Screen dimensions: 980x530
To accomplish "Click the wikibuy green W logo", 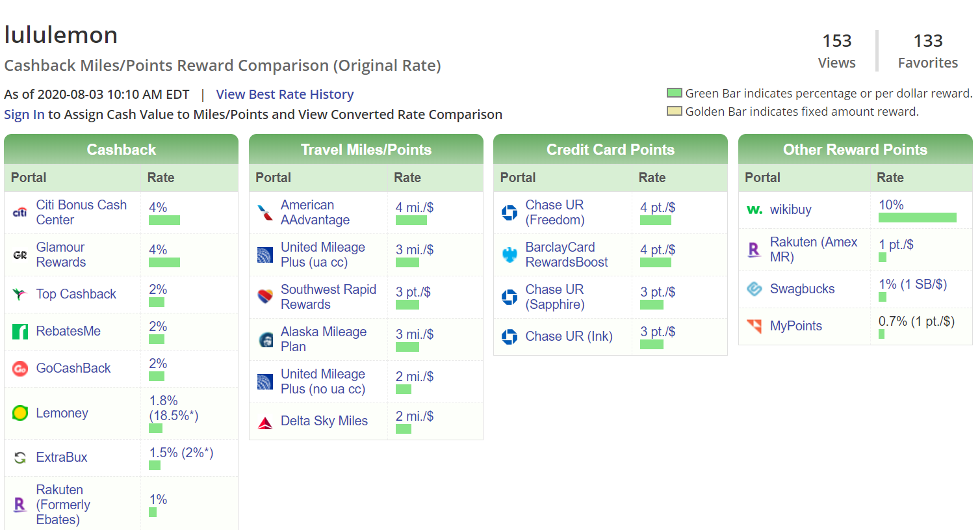I will 754,210.
